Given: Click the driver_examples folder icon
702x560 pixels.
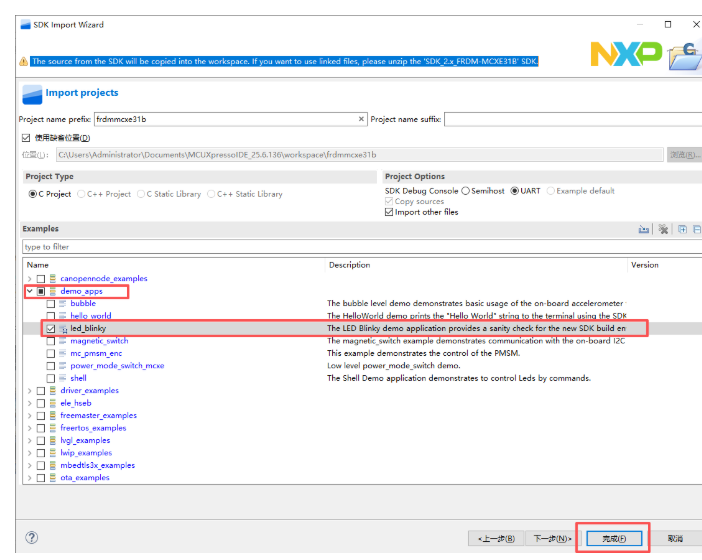Looking at the screenshot, I should pyautogui.click(x=53, y=391).
